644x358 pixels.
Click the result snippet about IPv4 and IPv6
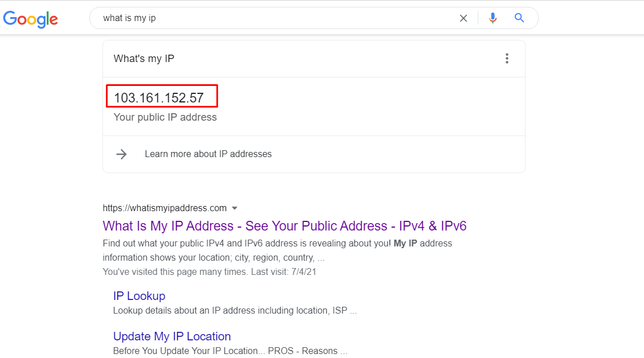277,250
